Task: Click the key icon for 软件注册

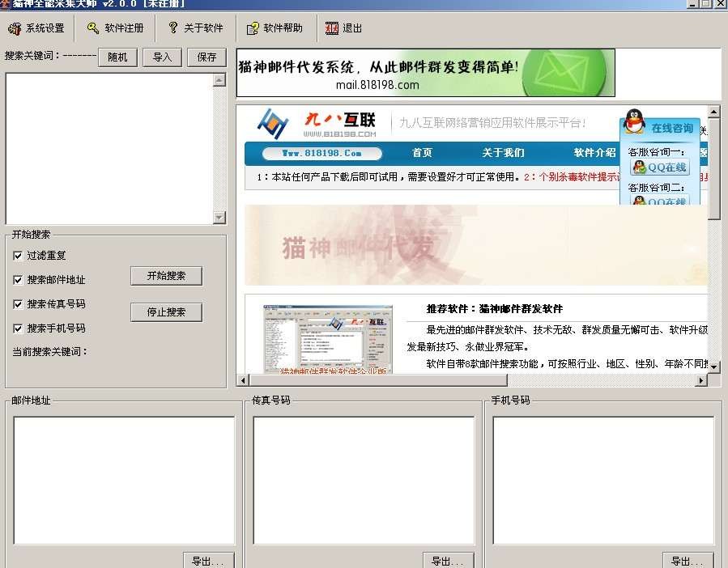Action: 93,28
